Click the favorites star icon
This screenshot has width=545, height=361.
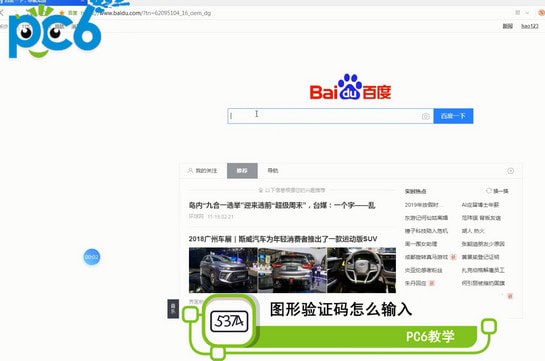tap(62, 13)
